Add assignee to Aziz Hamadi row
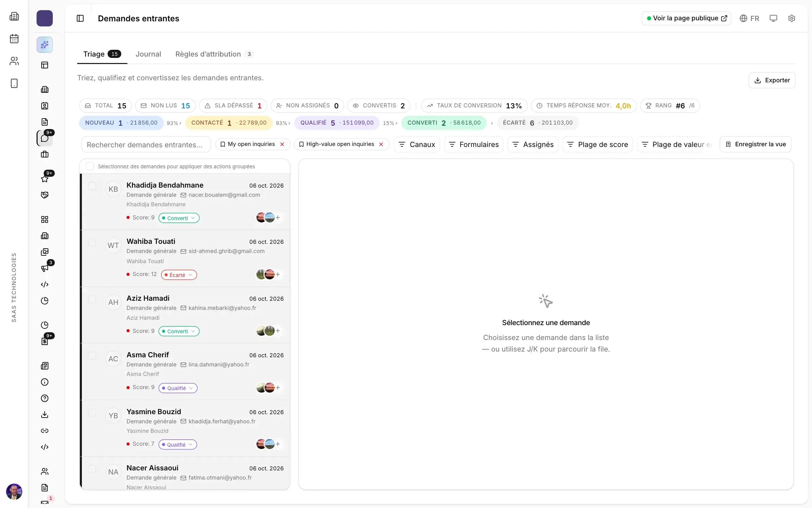Viewport: 812px width, 508px height. [278, 331]
